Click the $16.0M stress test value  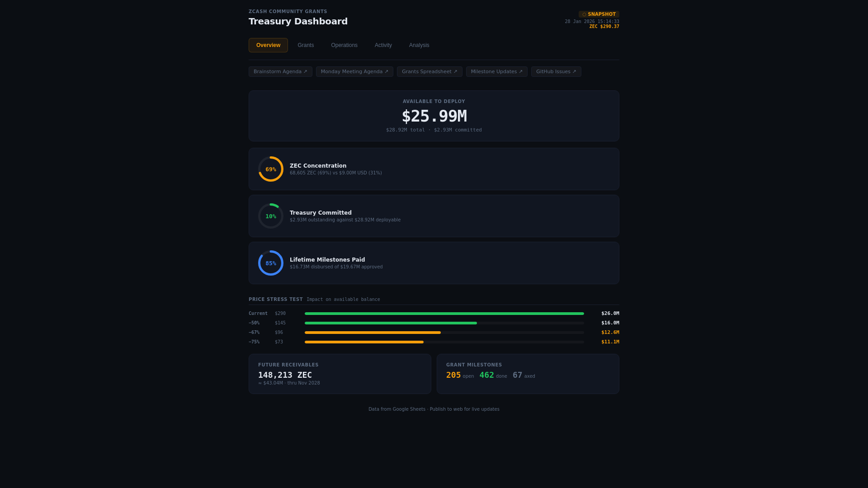[x=610, y=323]
